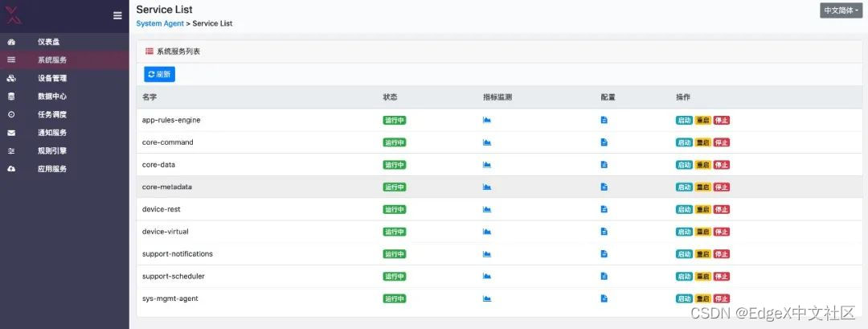Click 重启 for core-metadata
Image resolution: width=868 pixels, height=329 pixels.
pos(703,187)
